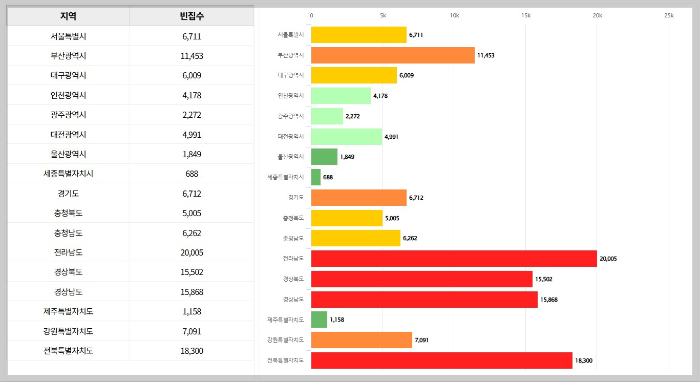
Task: Click the 20,005 data label beside the 전라남도 bar
Action: [608, 259]
